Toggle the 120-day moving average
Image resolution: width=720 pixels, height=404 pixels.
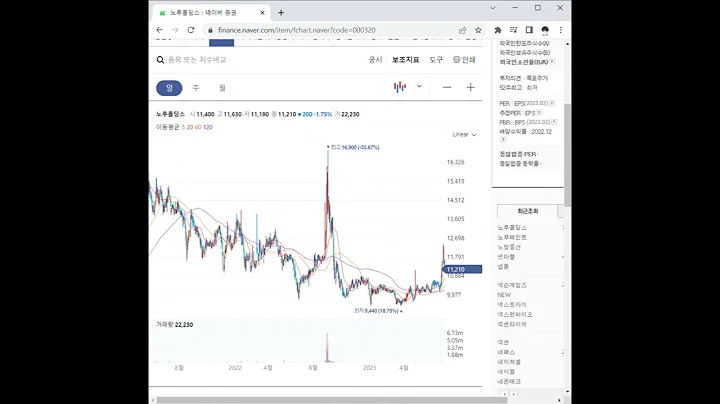point(208,127)
